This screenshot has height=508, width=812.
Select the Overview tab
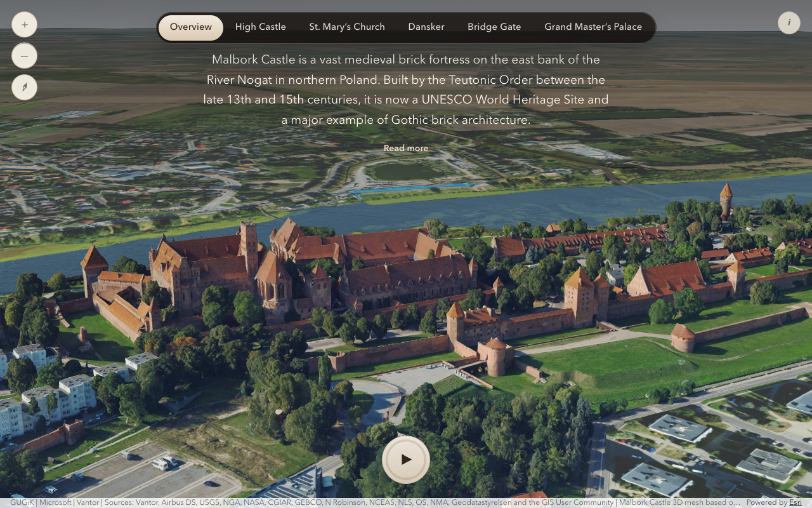(x=191, y=27)
